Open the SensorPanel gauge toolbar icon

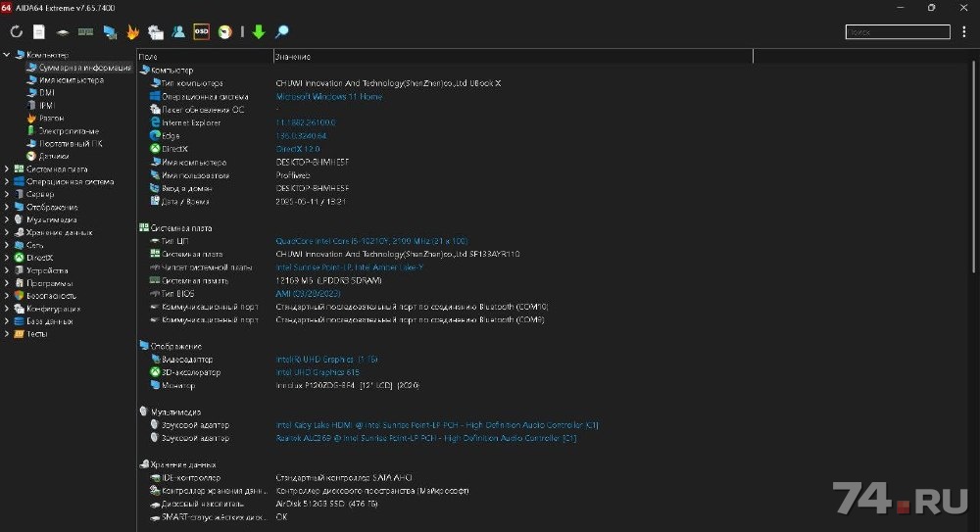tap(225, 32)
